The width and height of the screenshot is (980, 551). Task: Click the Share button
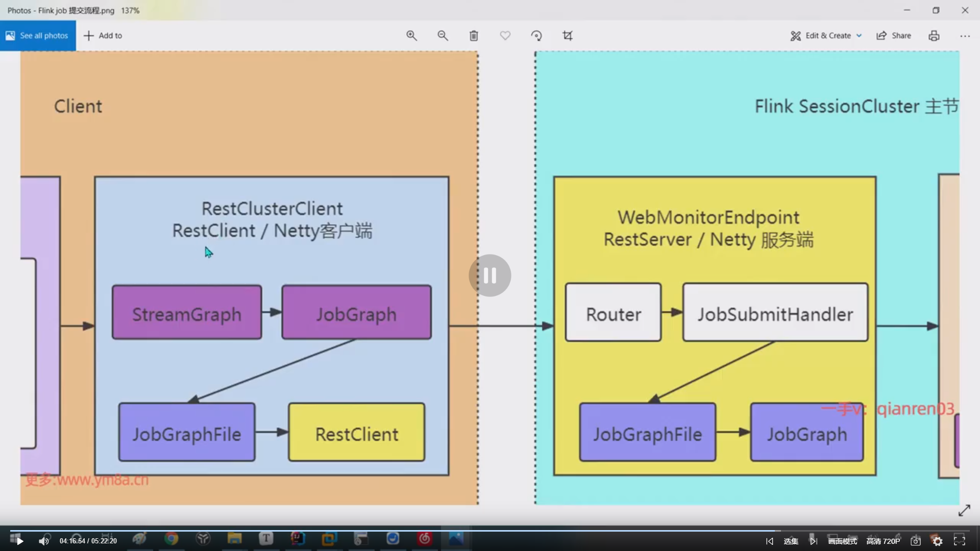[x=894, y=36]
